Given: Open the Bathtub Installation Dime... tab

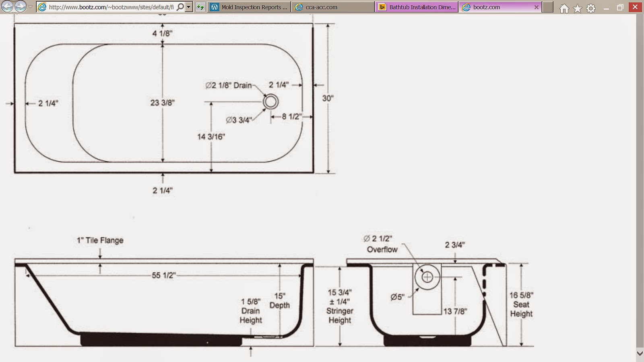Looking at the screenshot, I should pyautogui.click(x=417, y=7).
